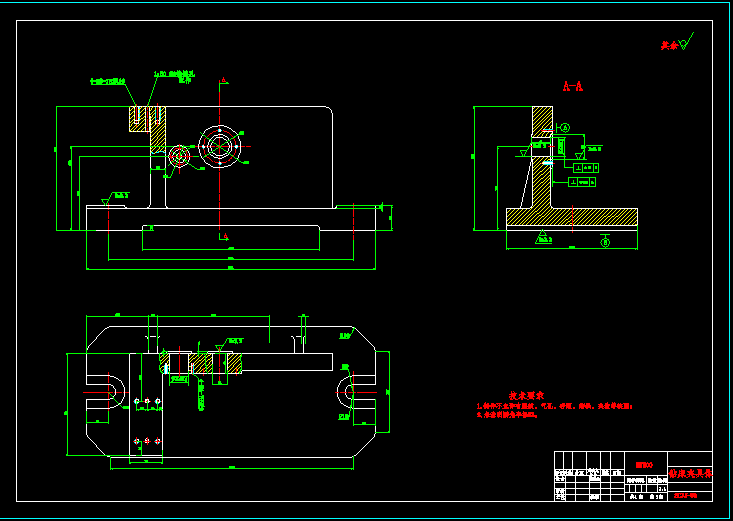The height and width of the screenshot is (521, 733).
Task: Select the roughness triangle beneath section base
Action: coord(543,238)
